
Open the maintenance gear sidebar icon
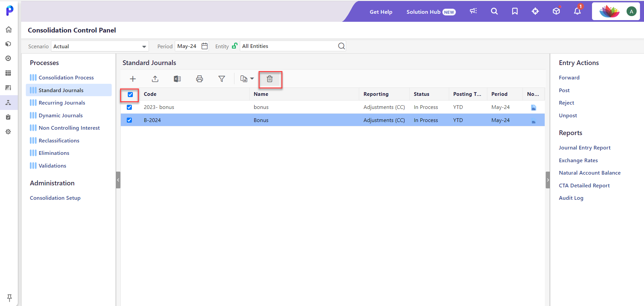tap(8, 132)
